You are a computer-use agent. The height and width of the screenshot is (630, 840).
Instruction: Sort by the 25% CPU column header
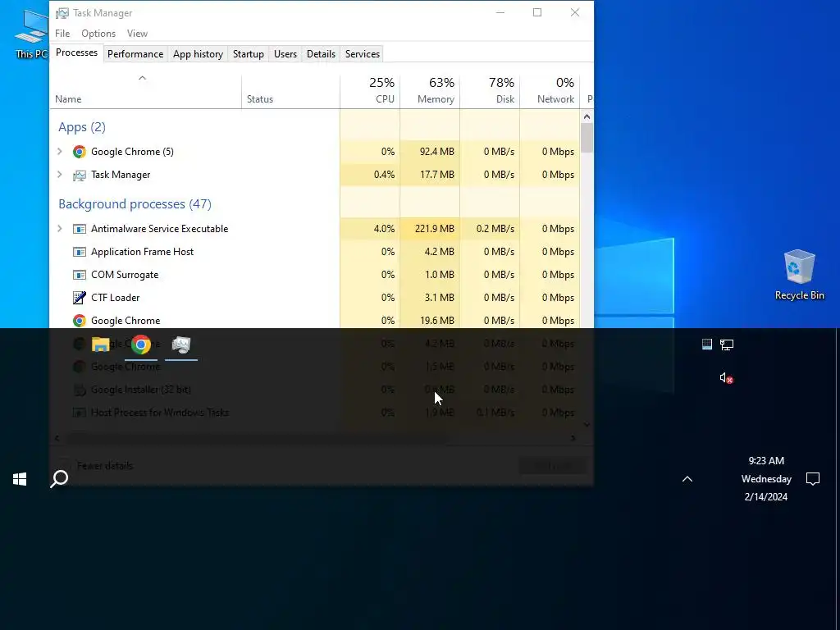[x=370, y=91]
